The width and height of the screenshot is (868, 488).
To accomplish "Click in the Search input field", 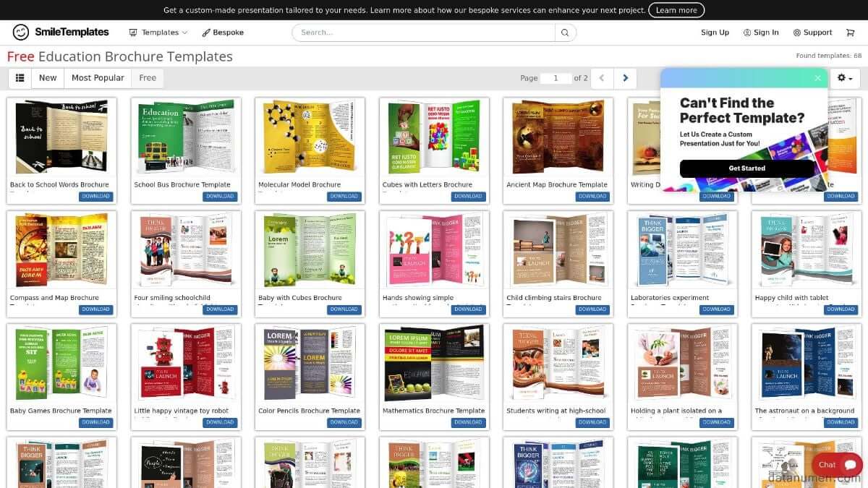I will [x=423, y=33].
